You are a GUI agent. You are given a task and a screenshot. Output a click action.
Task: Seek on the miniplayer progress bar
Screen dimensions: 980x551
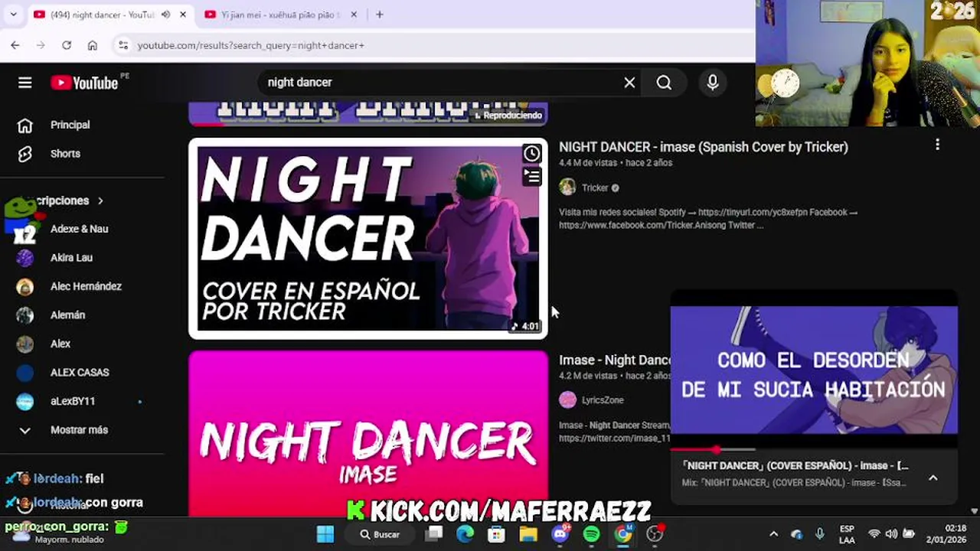814,449
